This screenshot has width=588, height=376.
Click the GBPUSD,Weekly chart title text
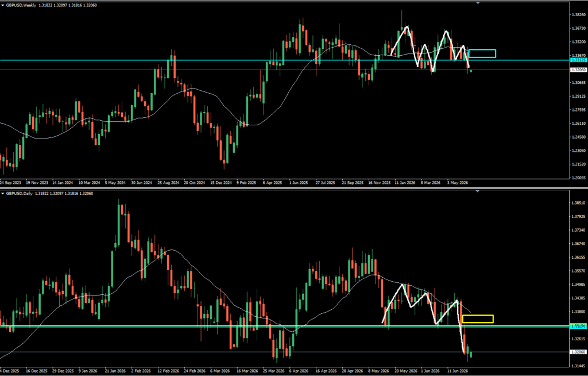pos(20,5)
